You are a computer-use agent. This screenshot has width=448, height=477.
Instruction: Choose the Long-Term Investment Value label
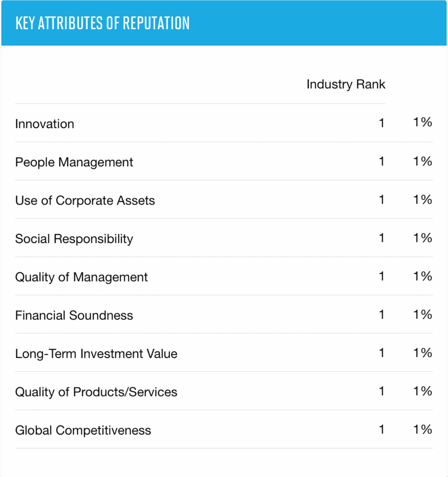pyautogui.click(x=96, y=354)
